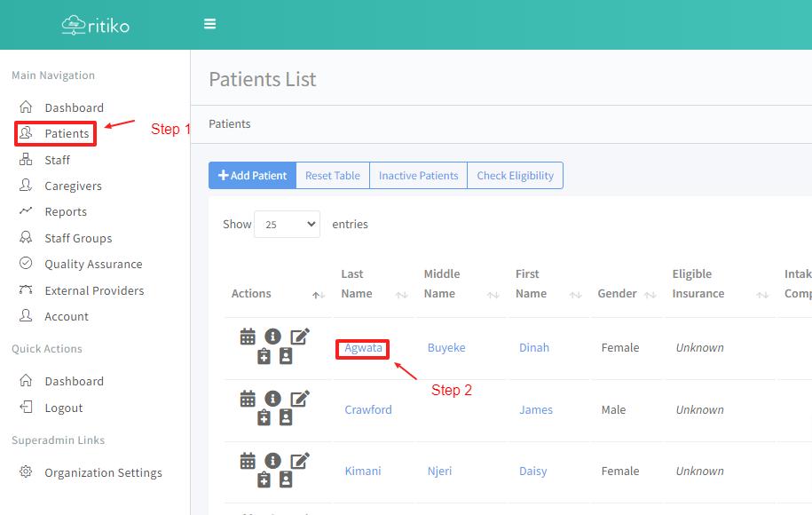Go to Quality Assurance navigation item
This screenshot has width=812, height=515.
tap(93, 264)
